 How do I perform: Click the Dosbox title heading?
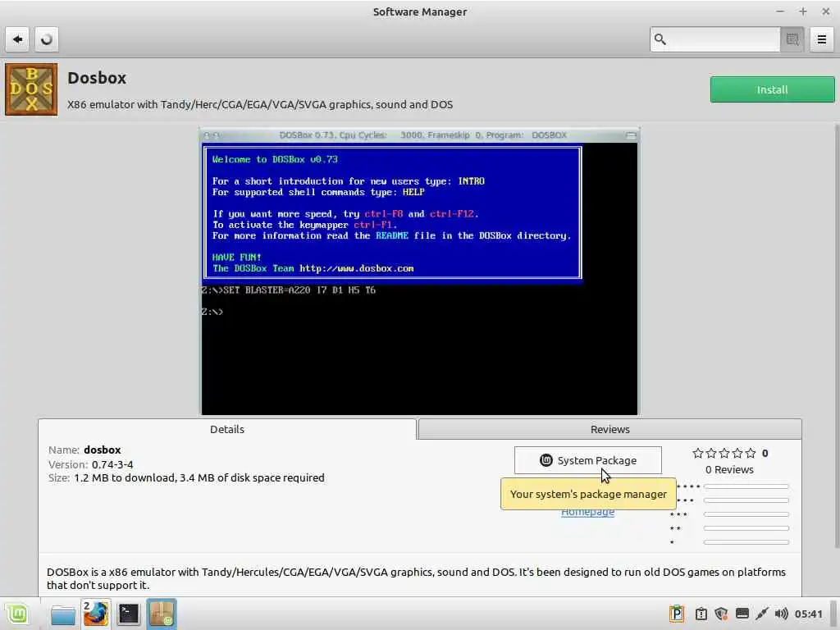pos(97,78)
